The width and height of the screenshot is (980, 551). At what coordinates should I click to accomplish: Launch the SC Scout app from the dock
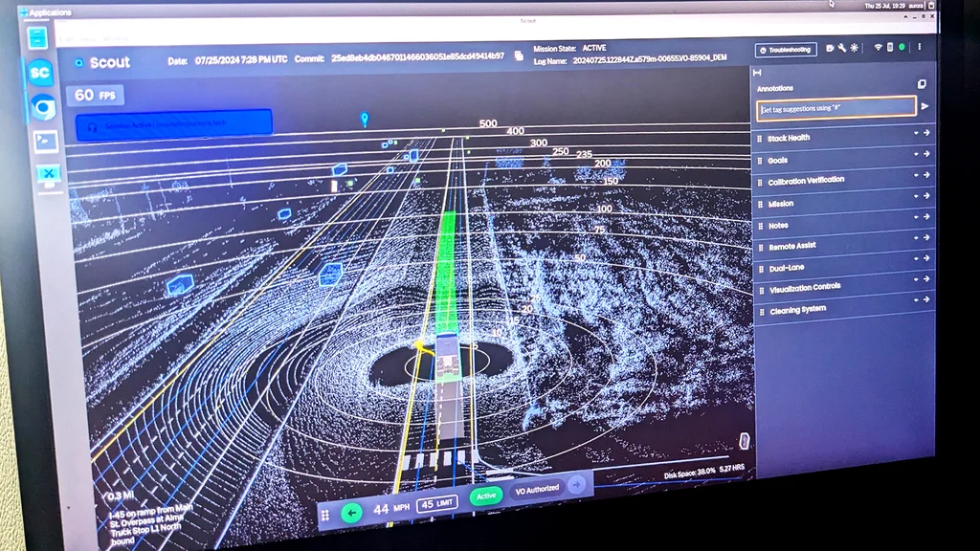coord(40,73)
